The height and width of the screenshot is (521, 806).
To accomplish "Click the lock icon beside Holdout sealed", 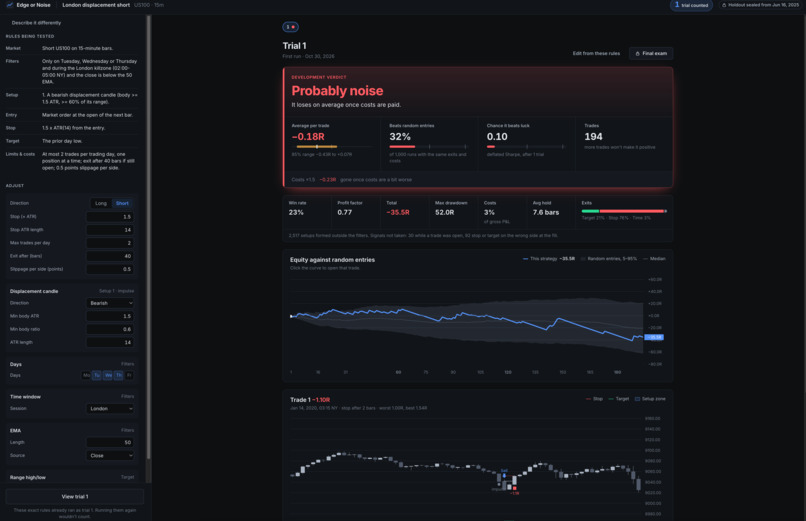I will pos(724,5).
